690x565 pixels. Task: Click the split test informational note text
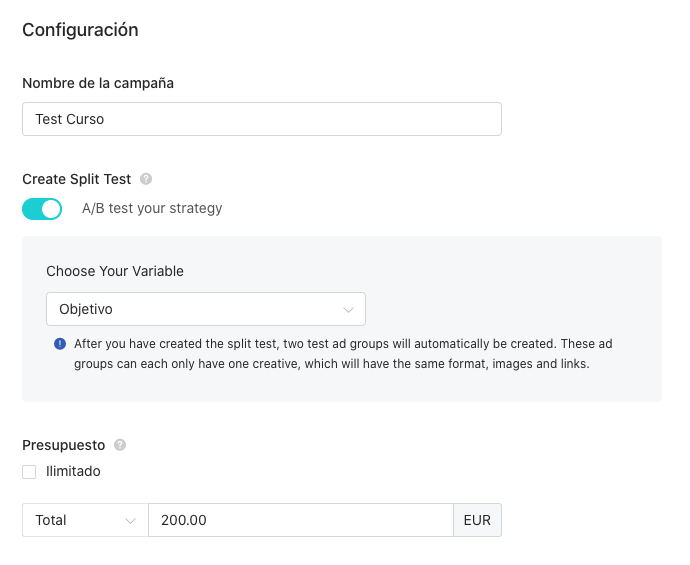click(x=343, y=354)
